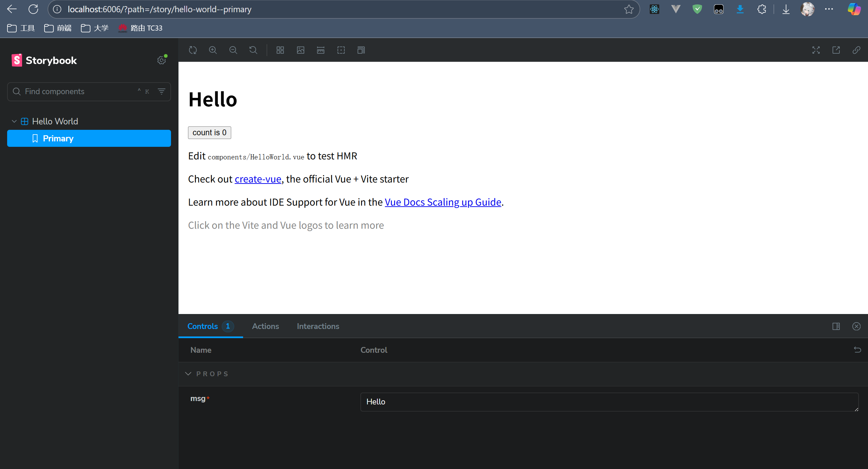Change the preview background color

[x=301, y=50]
